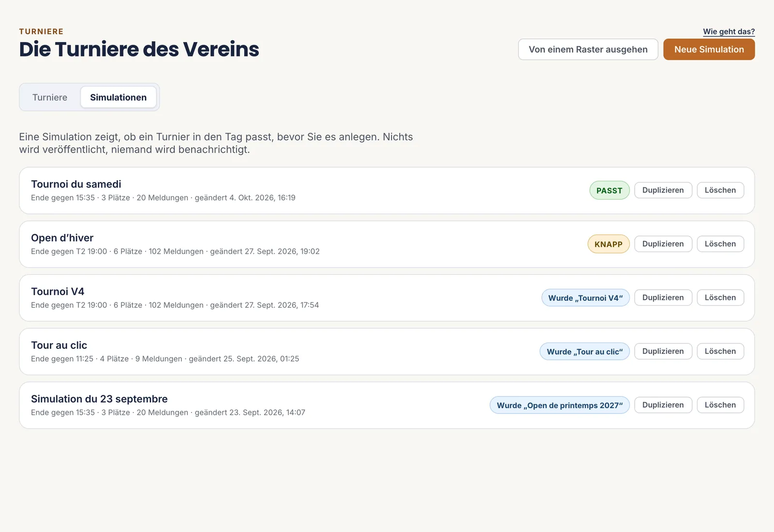
Task: Delete "Simulation du 23 septembre"
Action: (720, 405)
